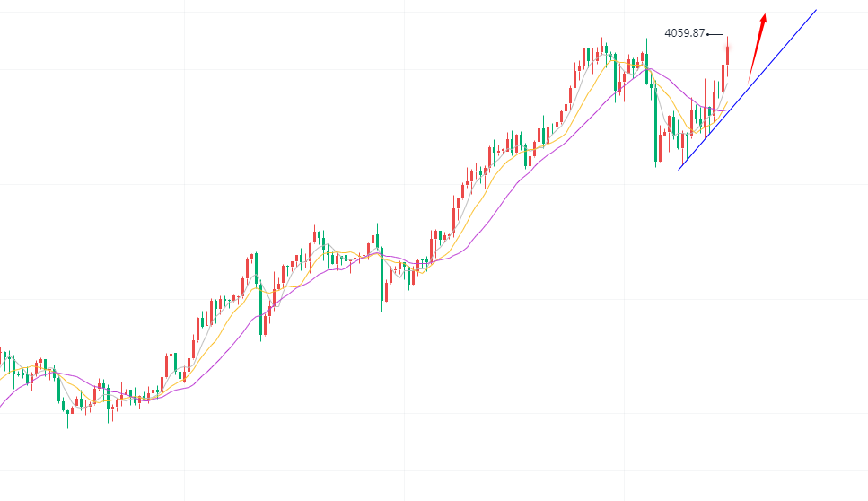Click the red arrow's thin tail base
The height and width of the screenshot is (501, 868).
(749, 82)
